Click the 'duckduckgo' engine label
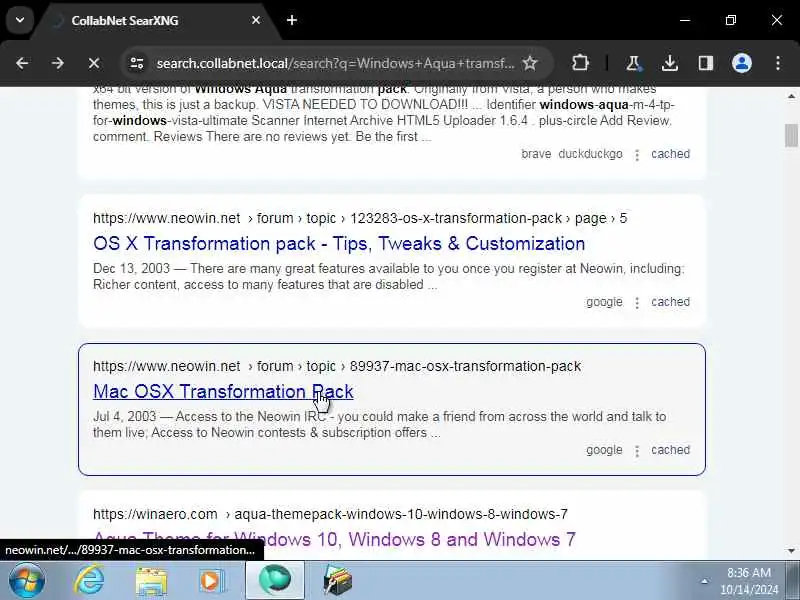The height and width of the screenshot is (600, 800). tap(590, 154)
